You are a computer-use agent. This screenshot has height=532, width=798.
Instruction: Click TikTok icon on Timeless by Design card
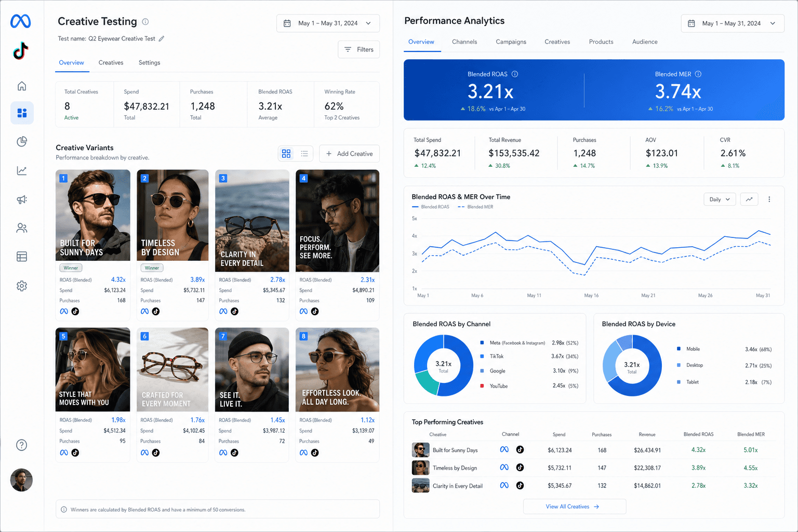tap(156, 312)
